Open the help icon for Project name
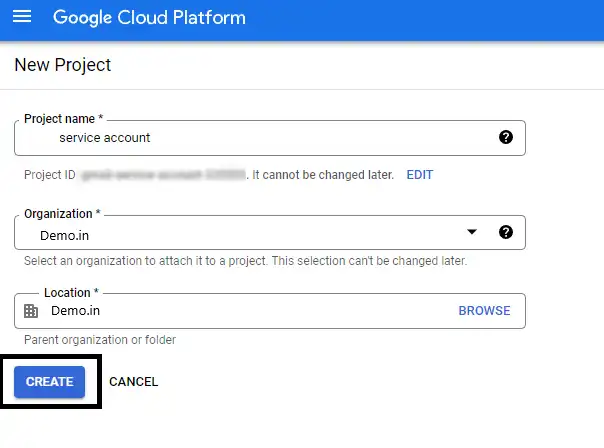 point(506,137)
